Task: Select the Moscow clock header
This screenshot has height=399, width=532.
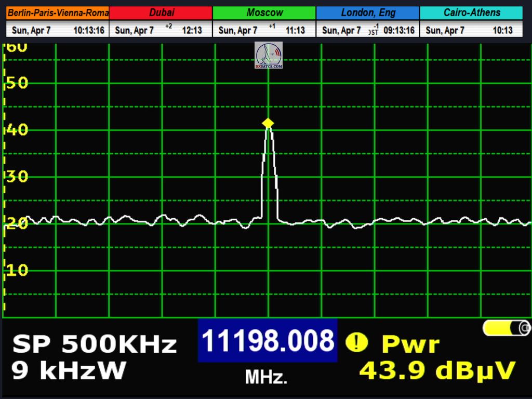Action: (264, 13)
